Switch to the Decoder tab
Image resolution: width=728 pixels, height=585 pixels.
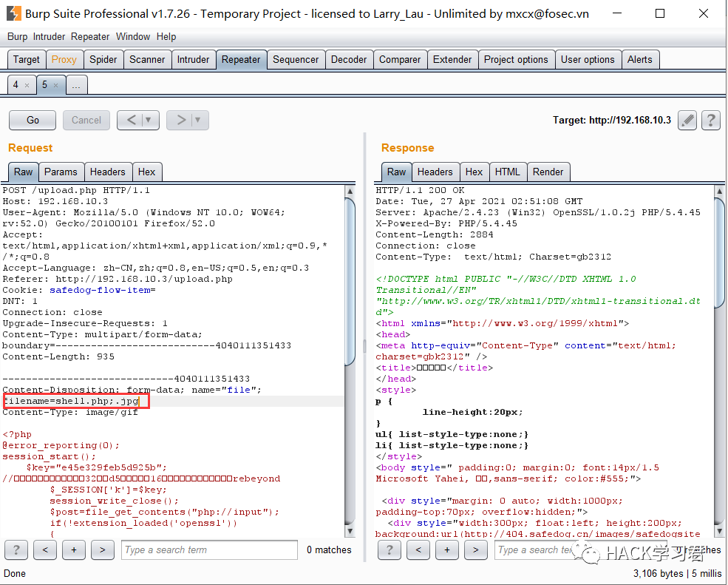click(349, 59)
